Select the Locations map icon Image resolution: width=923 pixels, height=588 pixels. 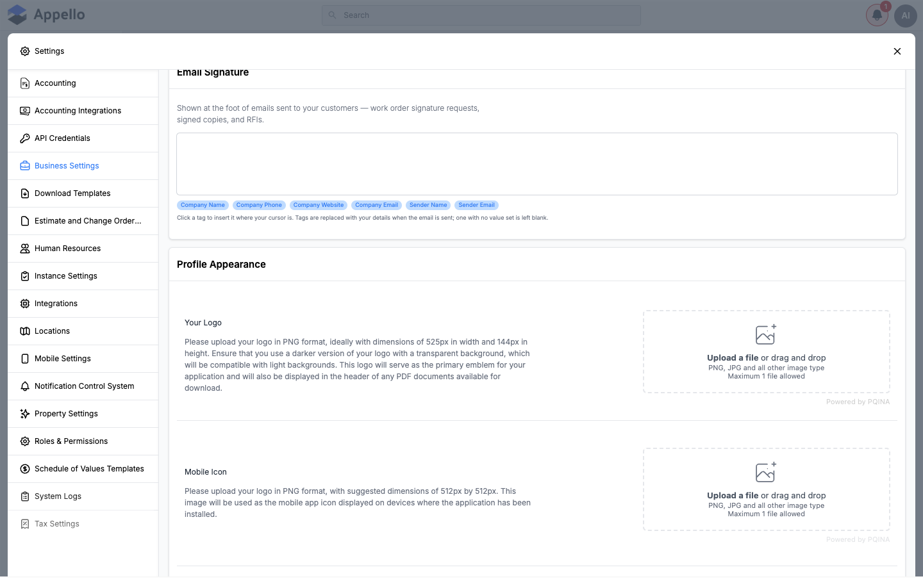25,331
